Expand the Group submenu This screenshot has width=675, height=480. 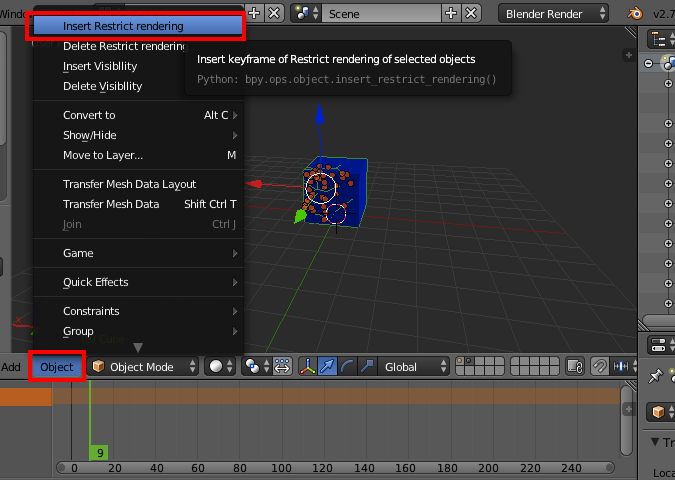coord(138,331)
